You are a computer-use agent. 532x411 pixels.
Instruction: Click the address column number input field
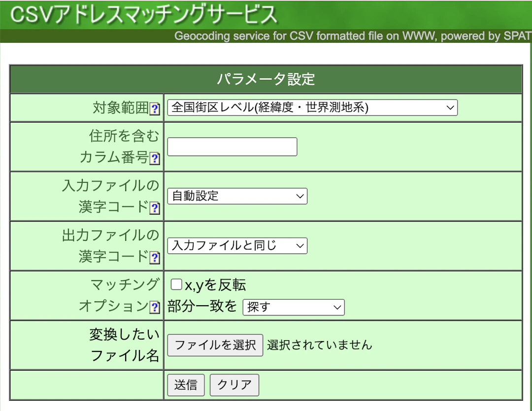click(x=233, y=147)
